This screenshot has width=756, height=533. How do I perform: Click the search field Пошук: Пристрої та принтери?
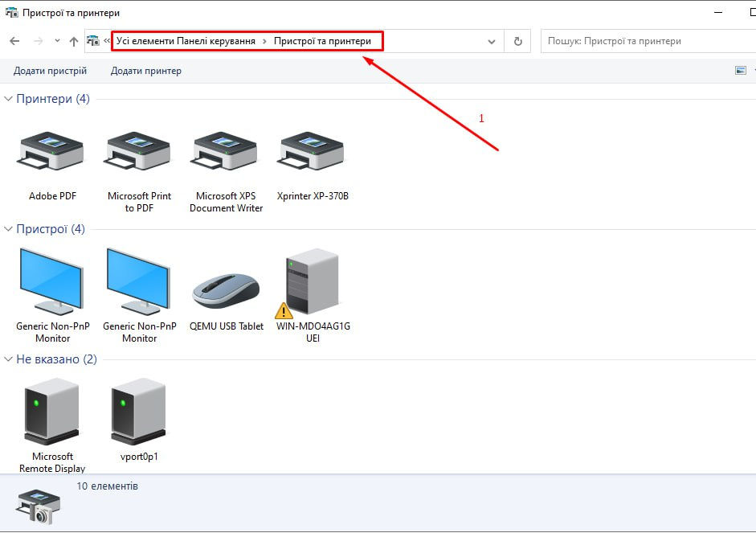pyautogui.click(x=643, y=41)
